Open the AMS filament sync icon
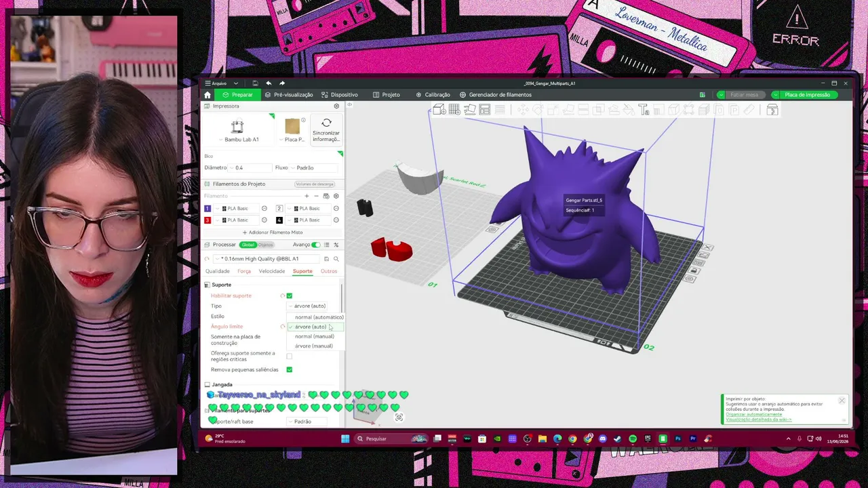This screenshot has height=488, width=868. tap(326, 196)
